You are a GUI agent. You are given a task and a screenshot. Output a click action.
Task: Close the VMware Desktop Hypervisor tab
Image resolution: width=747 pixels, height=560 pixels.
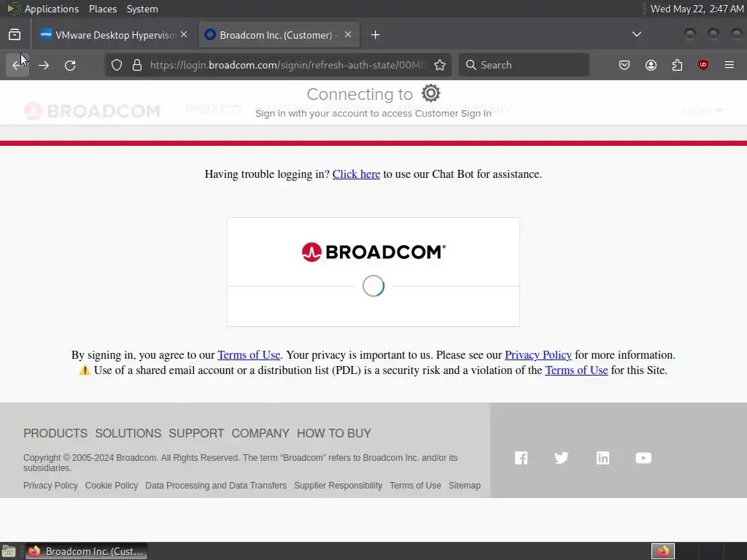pos(184,35)
